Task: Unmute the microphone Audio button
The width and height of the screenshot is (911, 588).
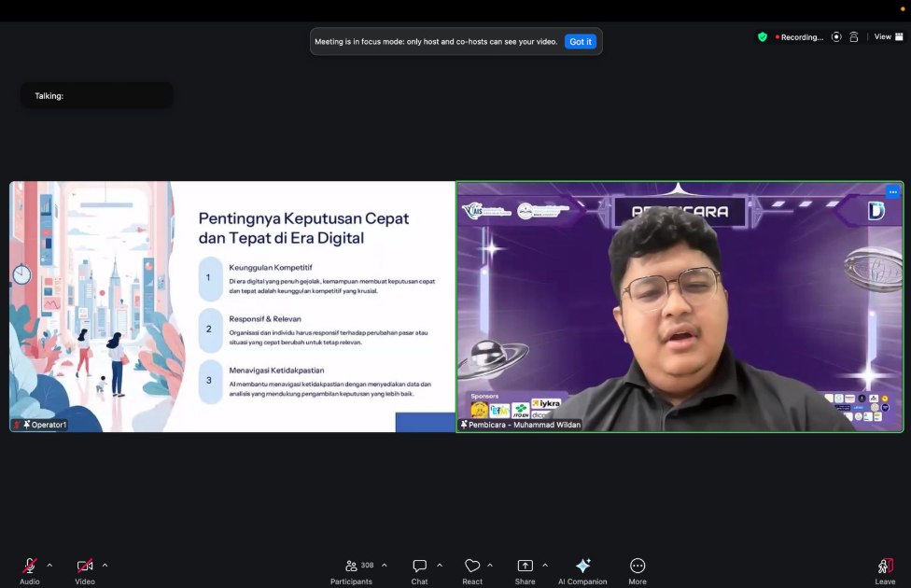Action: tap(30, 567)
